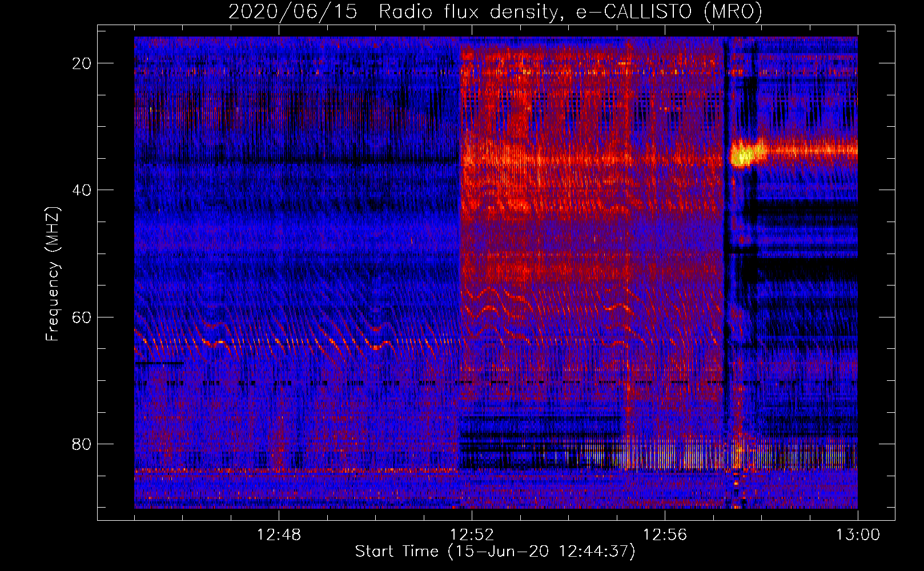Click the 60 MHz frequency tick label
The width and height of the screenshot is (924, 571).
pos(82,317)
